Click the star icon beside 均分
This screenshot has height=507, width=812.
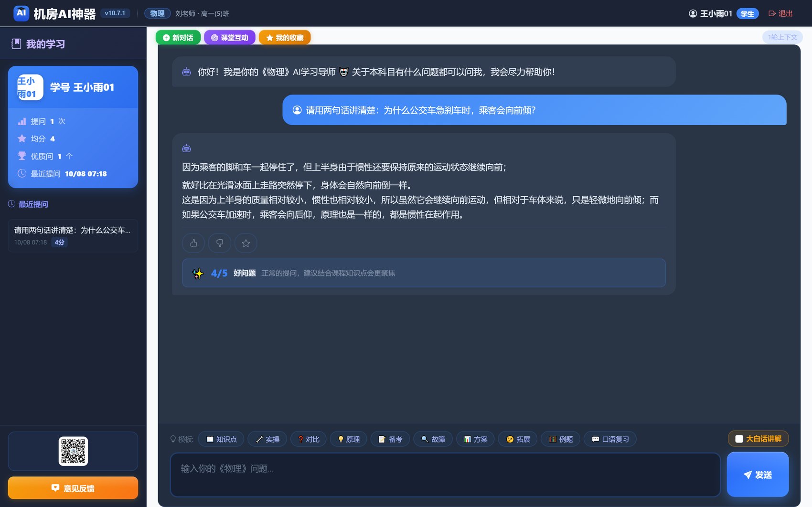(22, 138)
